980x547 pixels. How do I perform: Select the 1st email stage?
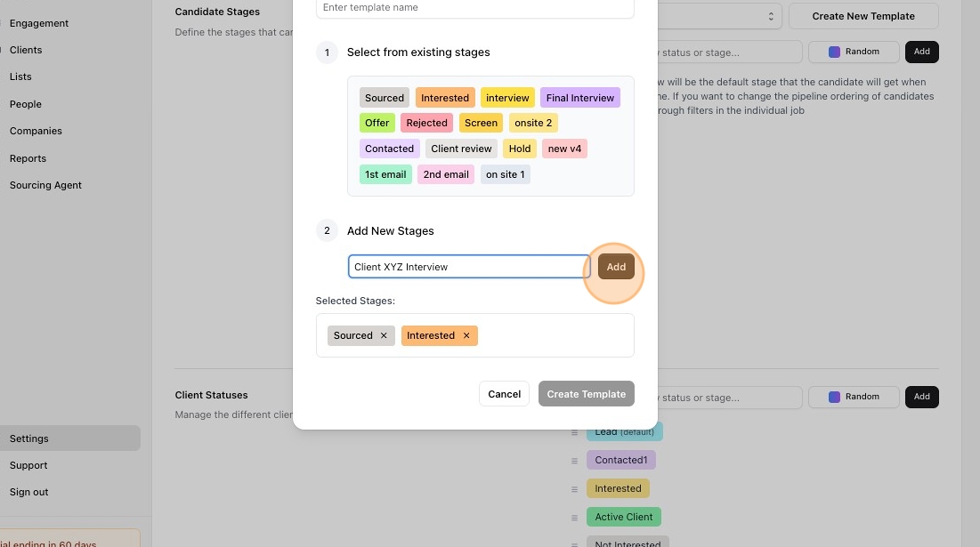pos(385,174)
